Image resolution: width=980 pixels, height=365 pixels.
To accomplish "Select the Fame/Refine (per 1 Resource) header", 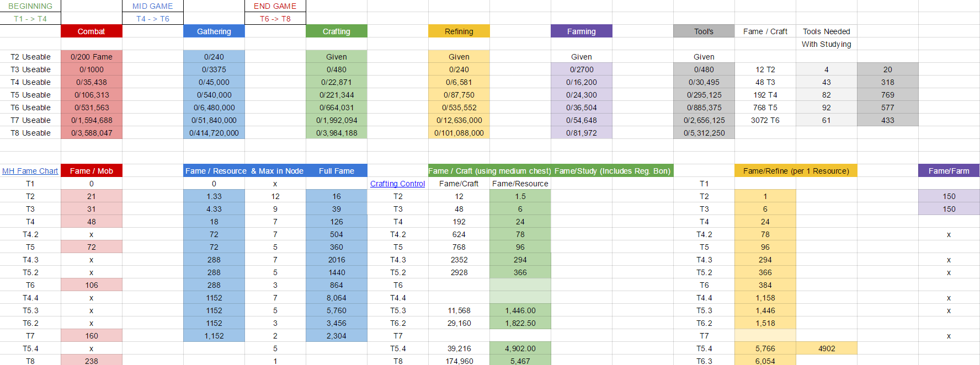I will pyautogui.click(x=796, y=171).
